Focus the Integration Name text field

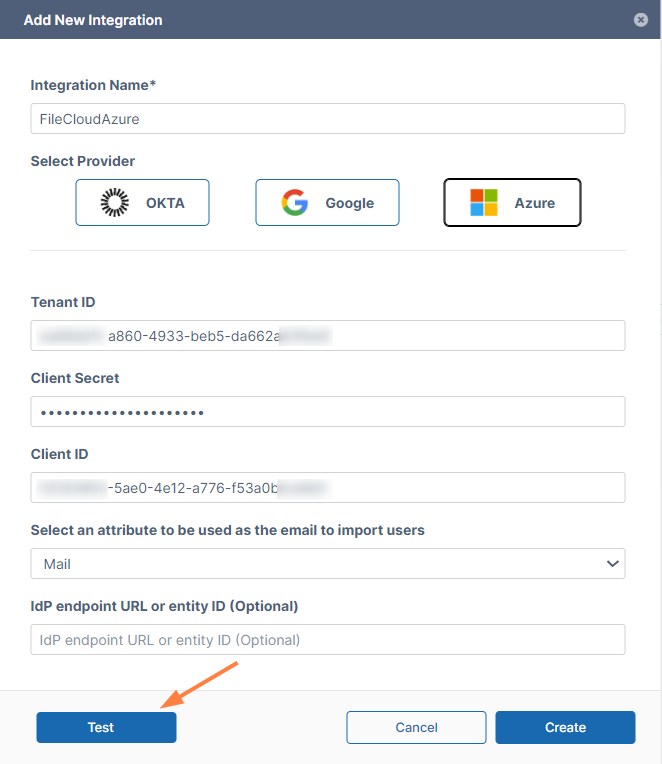(327, 118)
